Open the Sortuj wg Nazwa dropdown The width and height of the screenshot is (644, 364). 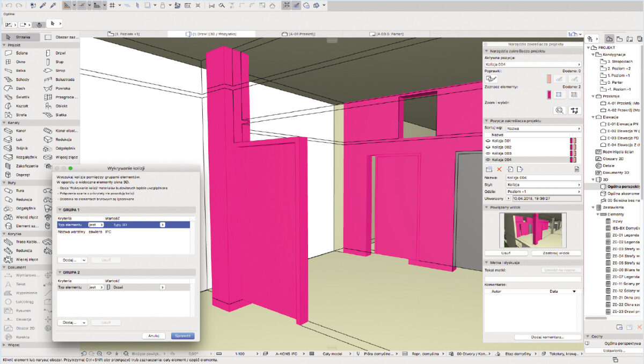point(543,129)
